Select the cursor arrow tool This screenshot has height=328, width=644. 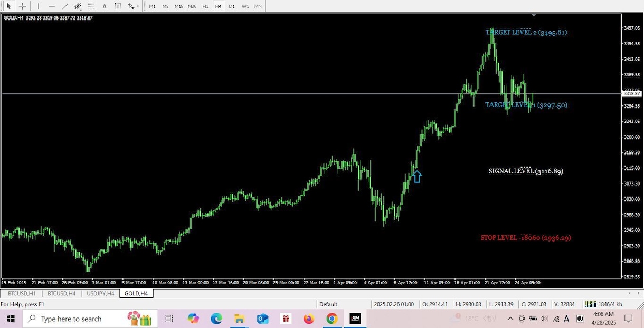(x=8, y=6)
